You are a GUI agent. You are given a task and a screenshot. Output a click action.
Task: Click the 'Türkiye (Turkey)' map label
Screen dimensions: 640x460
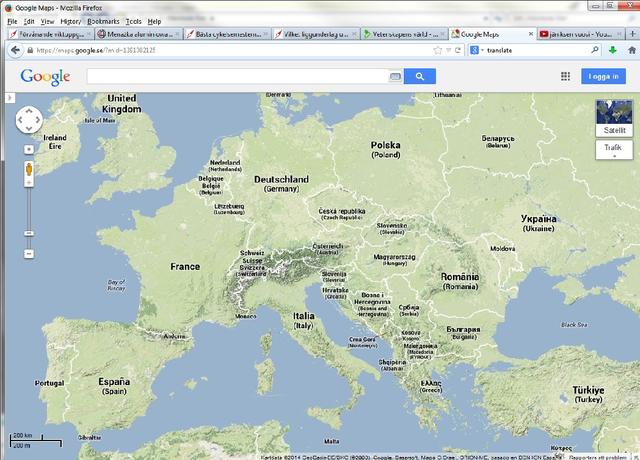(588, 394)
